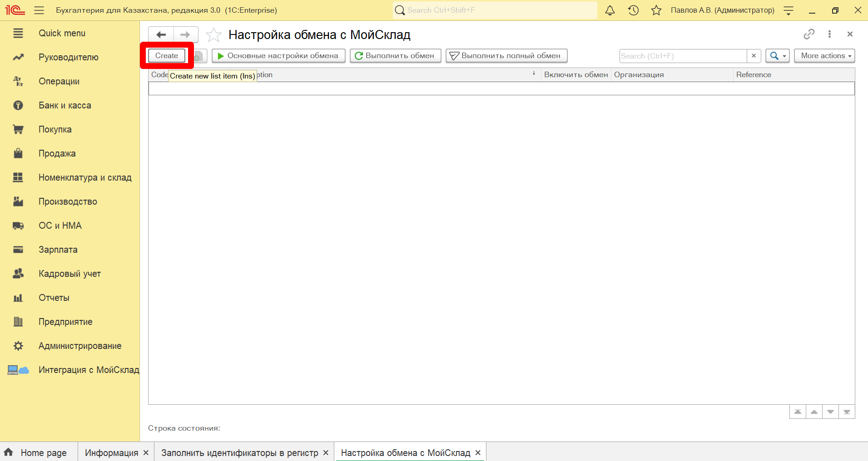Switch to the Информация tab
The image size is (868, 461).
[x=111, y=453]
